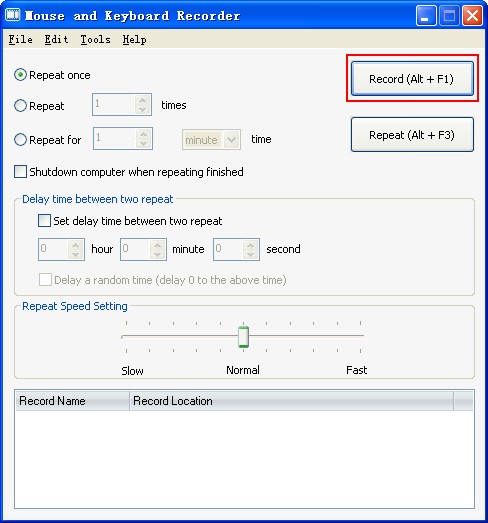Minimize the Mouse and Keyboard Recorder window

[x=426, y=16]
